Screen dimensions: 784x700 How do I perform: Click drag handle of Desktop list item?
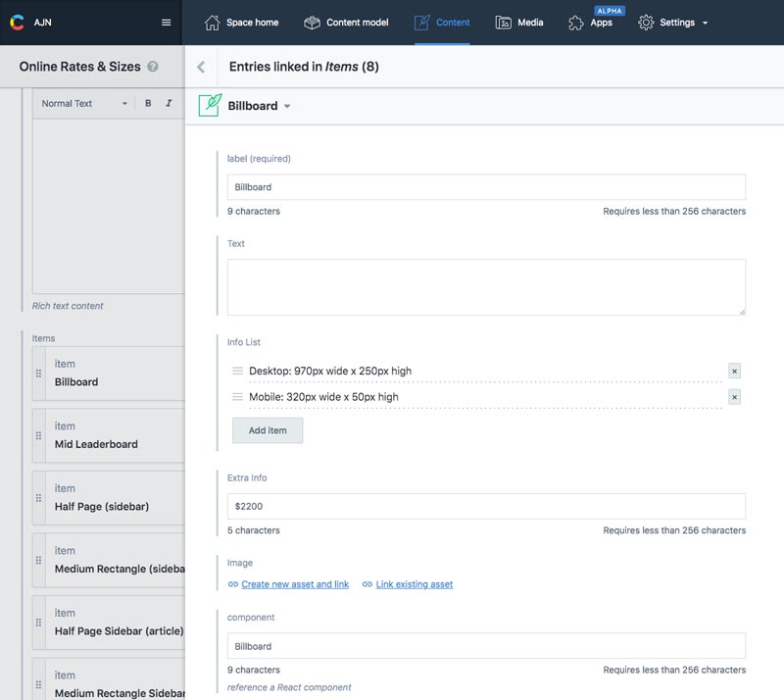(x=237, y=371)
